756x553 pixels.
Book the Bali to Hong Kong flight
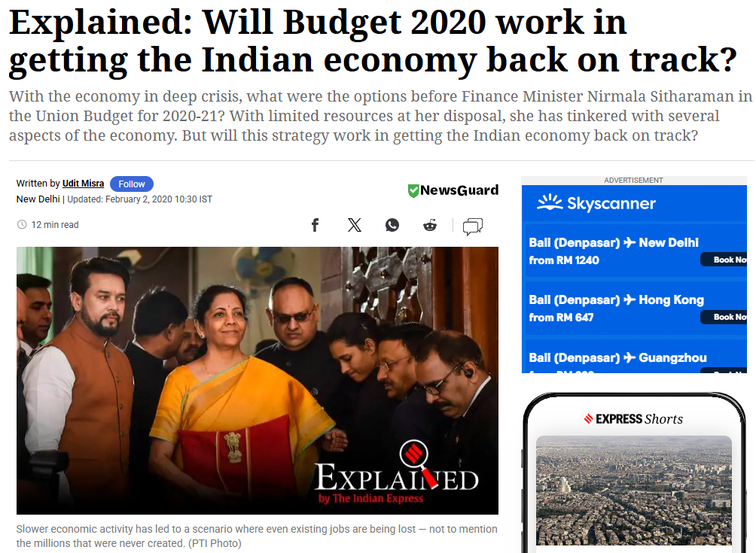(723, 317)
